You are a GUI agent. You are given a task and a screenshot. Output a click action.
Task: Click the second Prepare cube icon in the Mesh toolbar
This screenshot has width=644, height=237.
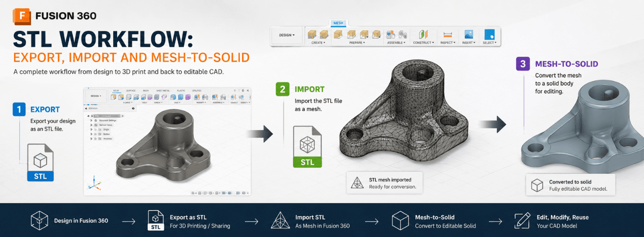click(351, 34)
